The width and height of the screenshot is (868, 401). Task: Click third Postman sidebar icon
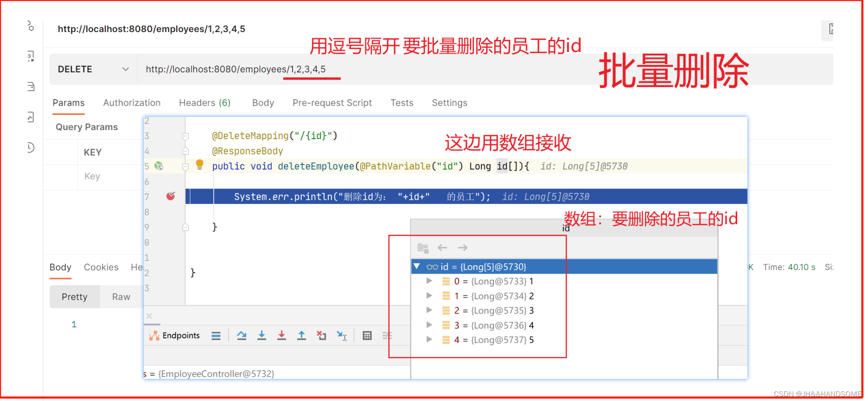[x=30, y=87]
